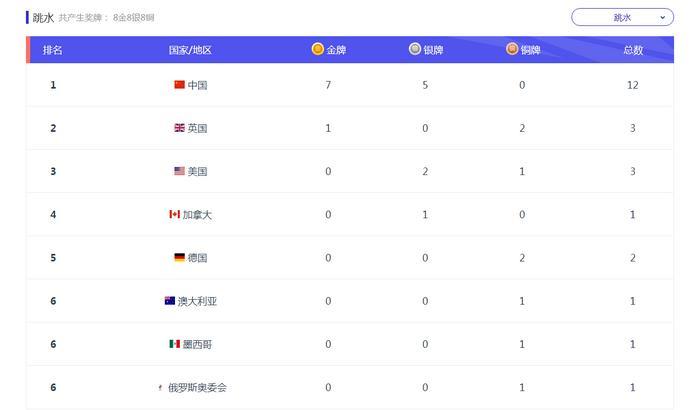Click the United States flag icon
The width and height of the screenshot is (700, 410).
179,171
